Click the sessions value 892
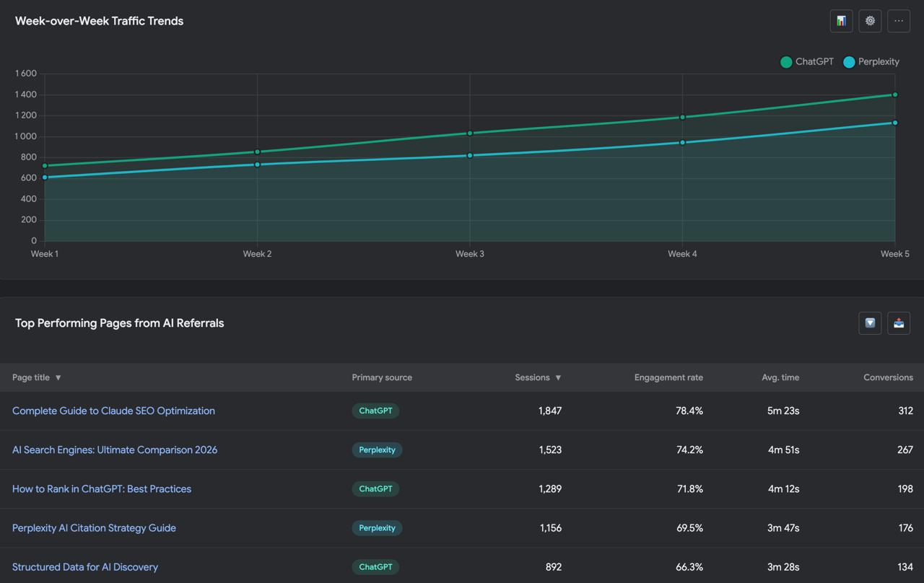Viewport: 924px width, 583px height. click(x=554, y=566)
